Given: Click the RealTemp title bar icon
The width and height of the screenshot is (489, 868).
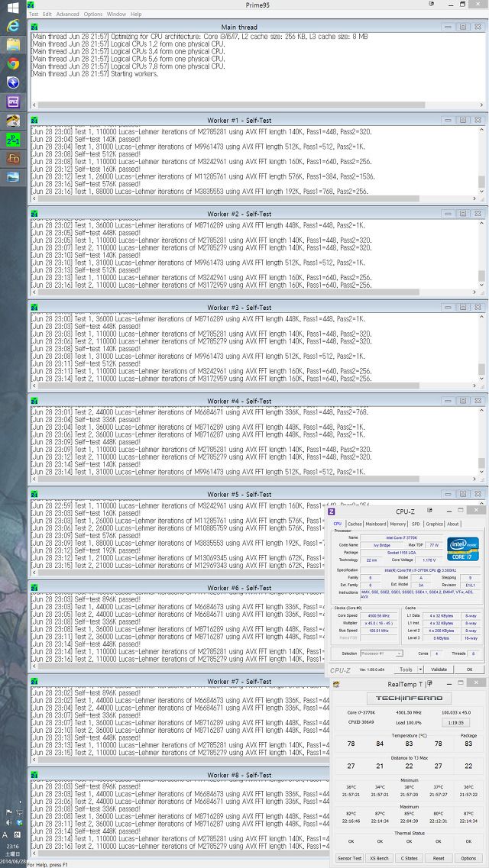Looking at the screenshot, I should (336, 684).
